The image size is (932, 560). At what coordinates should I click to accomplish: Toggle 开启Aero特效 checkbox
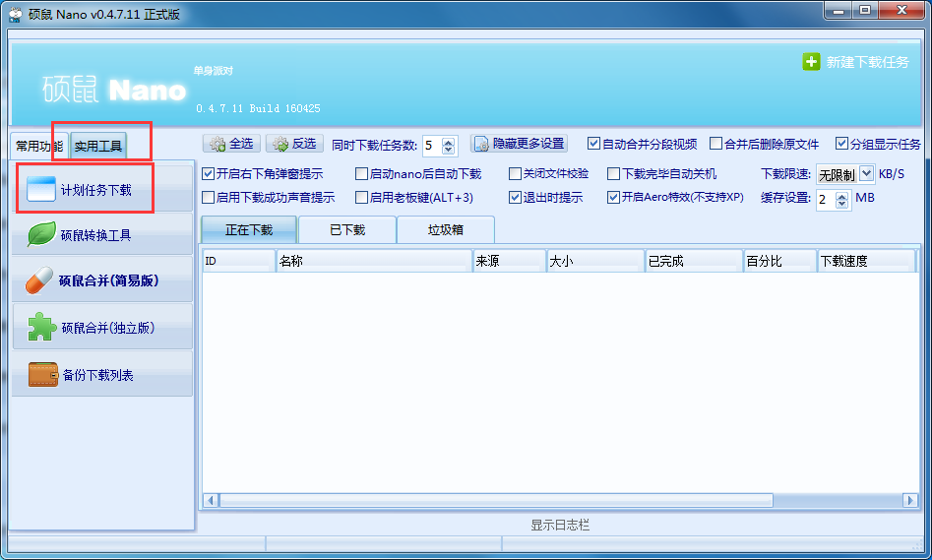coord(613,197)
